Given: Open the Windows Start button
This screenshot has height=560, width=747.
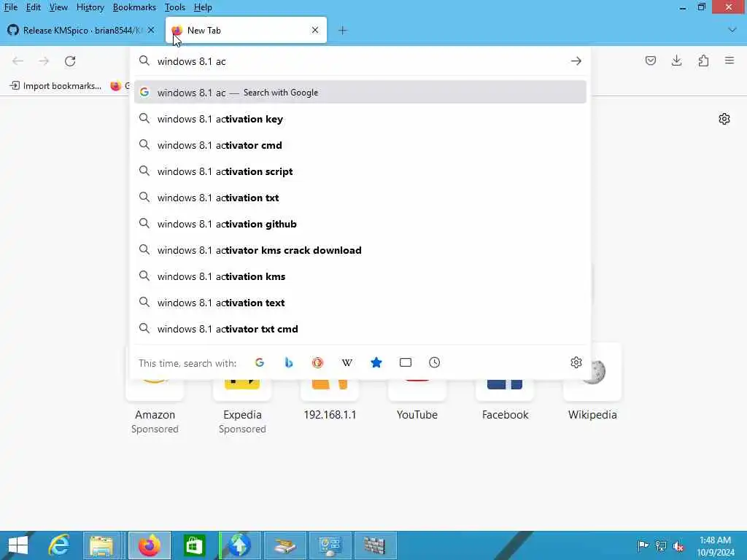Looking at the screenshot, I should pyautogui.click(x=18, y=545).
